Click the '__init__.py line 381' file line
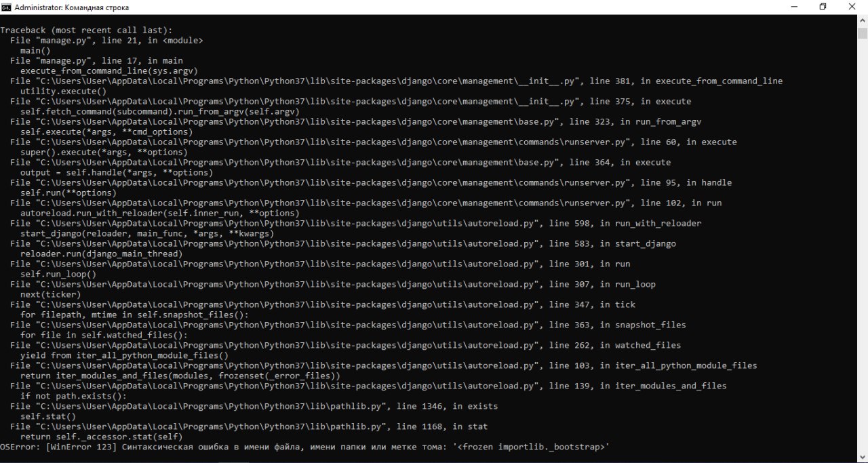This screenshot has width=868, height=463. (396, 81)
